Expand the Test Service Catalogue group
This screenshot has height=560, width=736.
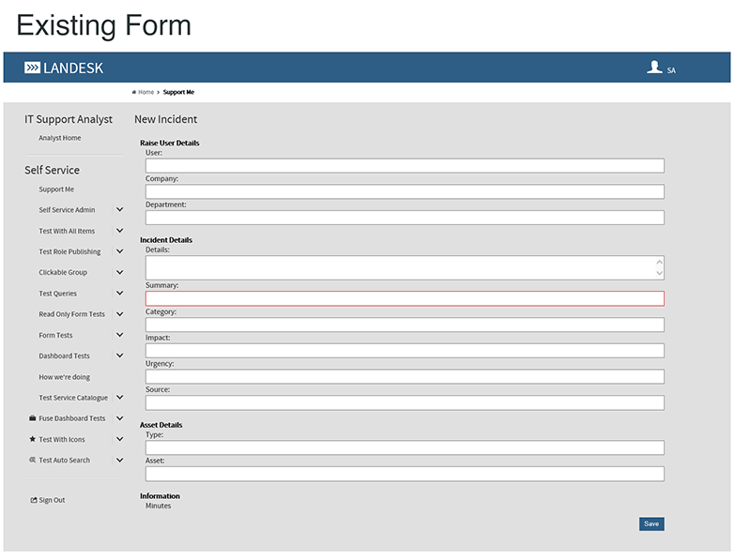(x=119, y=398)
